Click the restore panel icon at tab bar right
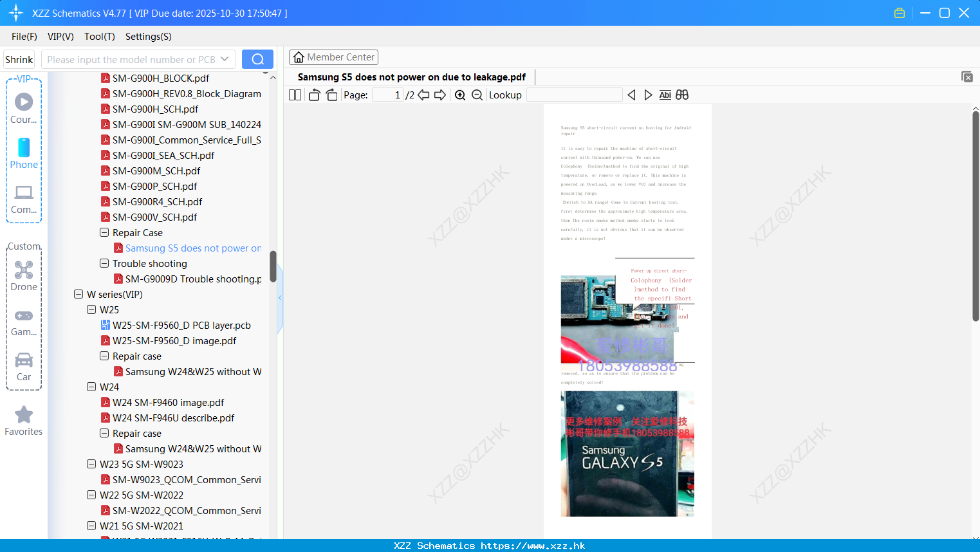 tap(966, 77)
